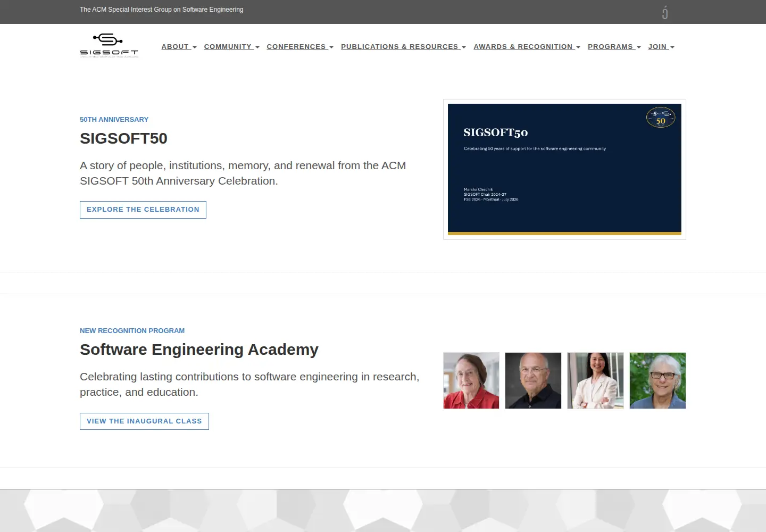Click the 'A story of people' paragraph
Screen dimensions: 766x532
click(x=243, y=173)
